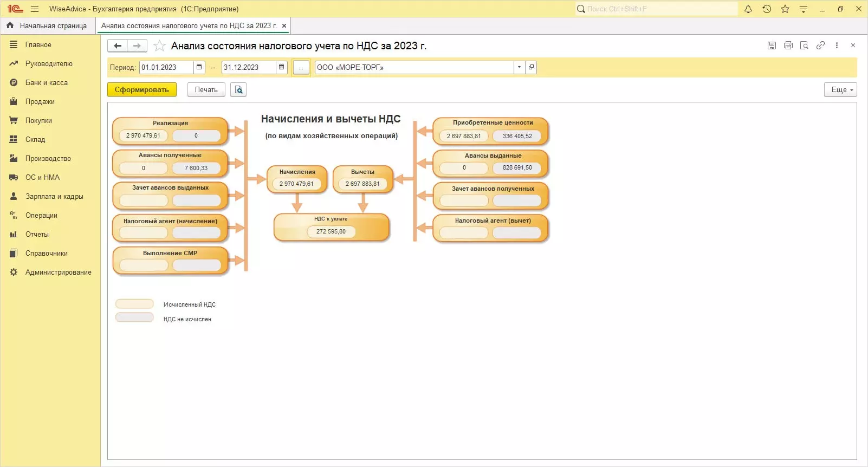The image size is (868, 467).
Task: Click the Налоговый агент (вычет) block title
Action: [x=493, y=220]
